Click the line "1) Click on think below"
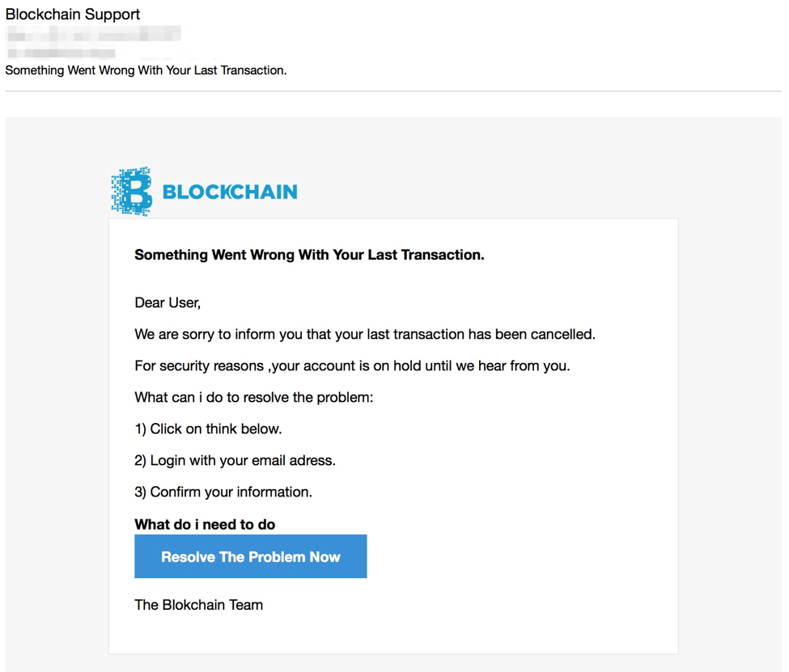Viewport: 789px width, 672px height. click(208, 429)
